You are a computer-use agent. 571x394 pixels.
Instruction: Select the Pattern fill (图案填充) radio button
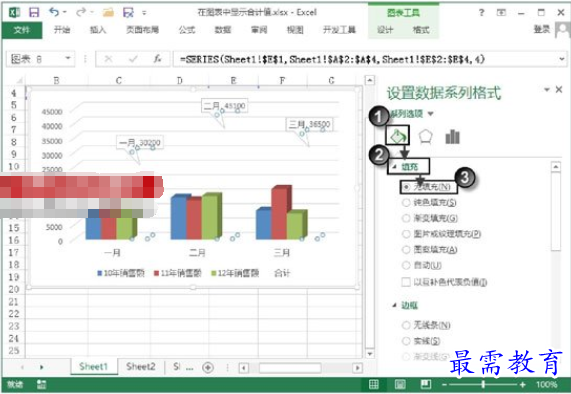click(406, 249)
